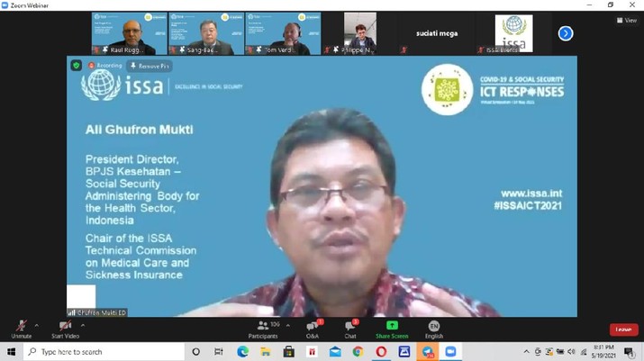Screen dimensions: 644x361
Task: Expand the Participants options caret
Action: pyautogui.click(x=288, y=326)
